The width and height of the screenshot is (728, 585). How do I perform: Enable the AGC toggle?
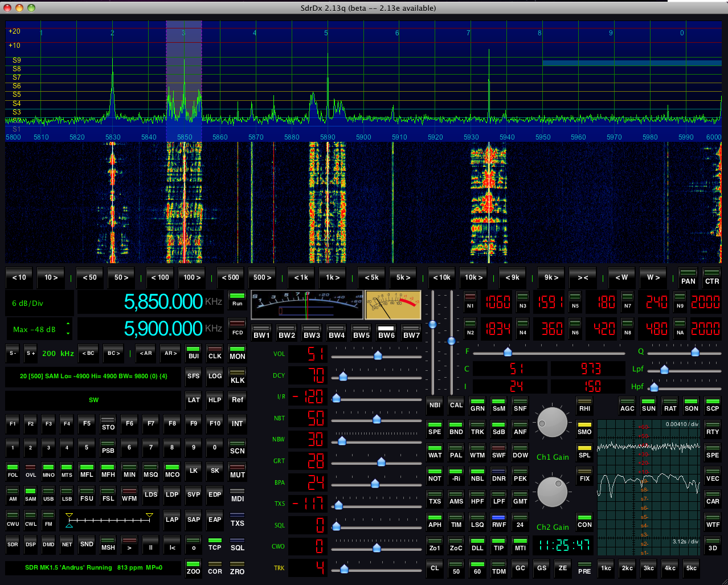click(627, 405)
